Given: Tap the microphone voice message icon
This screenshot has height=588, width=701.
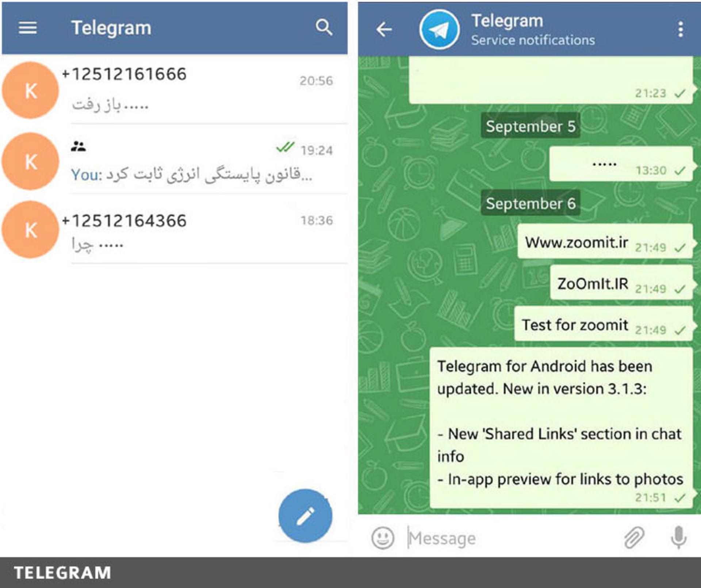Looking at the screenshot, I should [679, 538].
